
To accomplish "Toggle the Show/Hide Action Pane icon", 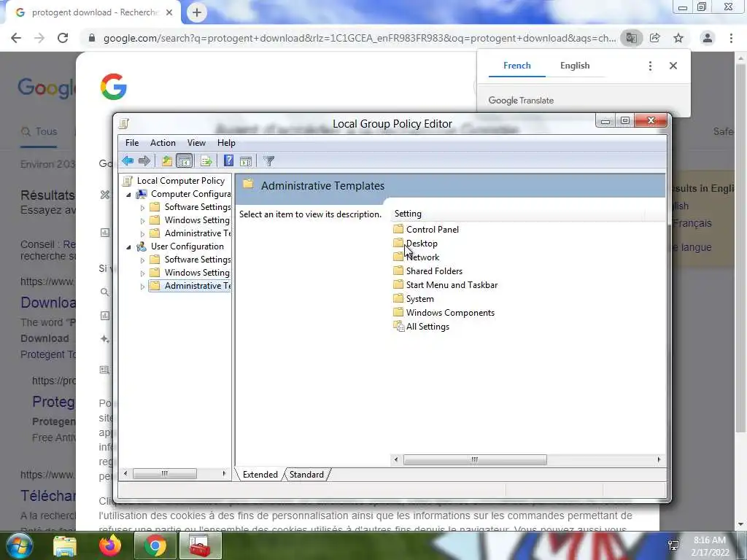I will pyautogui.click(x=246, y=161).
